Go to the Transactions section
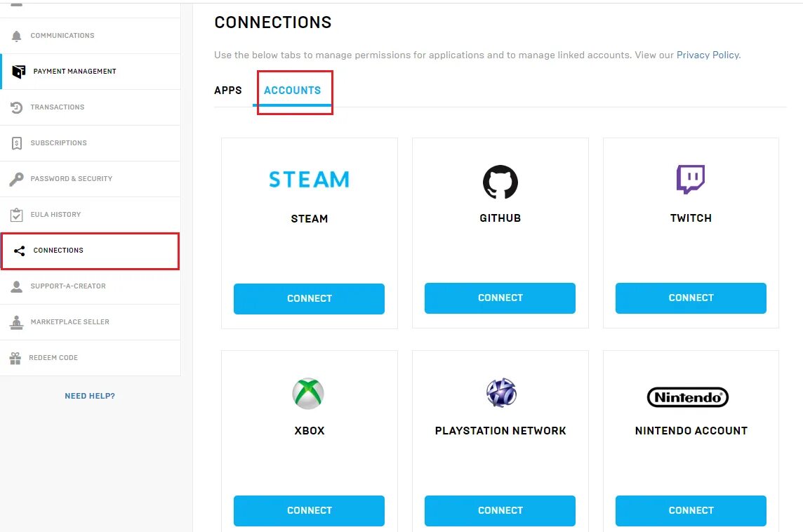Image resolution: width=803 pixels, height=532 pixels. [x=90, y=107]
